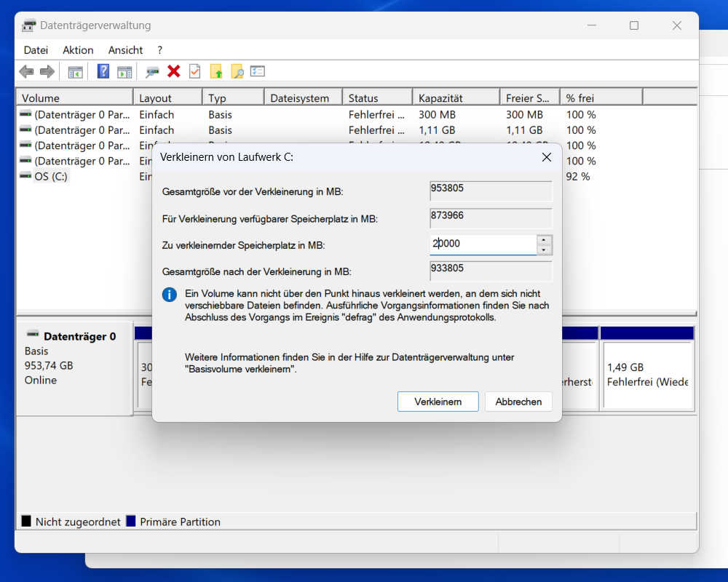Toggle the action pane toolbar icon
Viewport: 728px width, 582px height.
pos(124,72)
